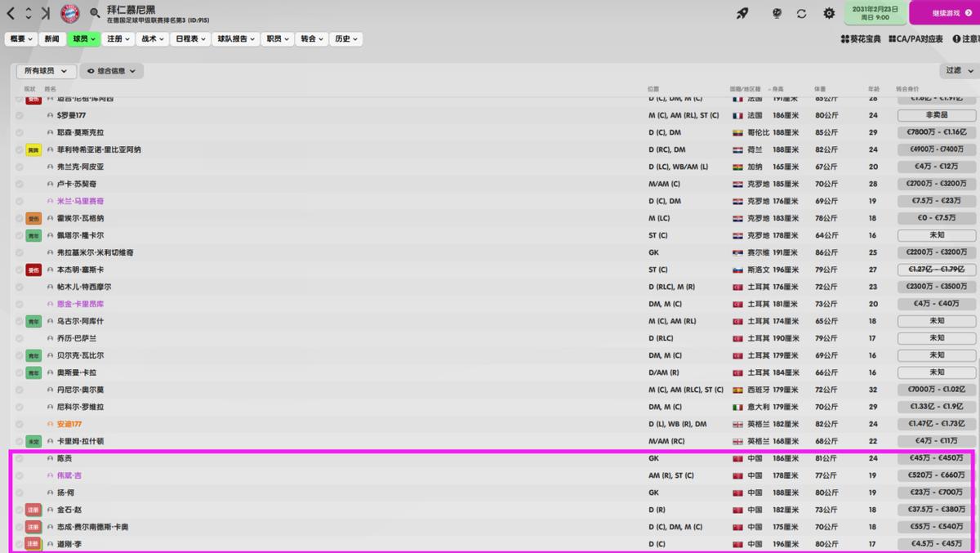Open the 葵花宝典 link
This screenshot has height=553, width=980.
coord(861,39)
